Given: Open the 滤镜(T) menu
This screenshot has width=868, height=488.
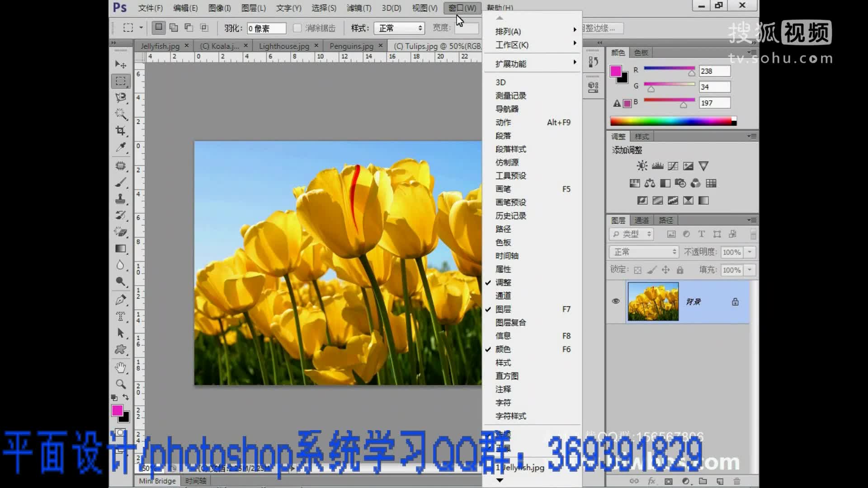Looking at the screenshot, I should (x=359, y=8).
